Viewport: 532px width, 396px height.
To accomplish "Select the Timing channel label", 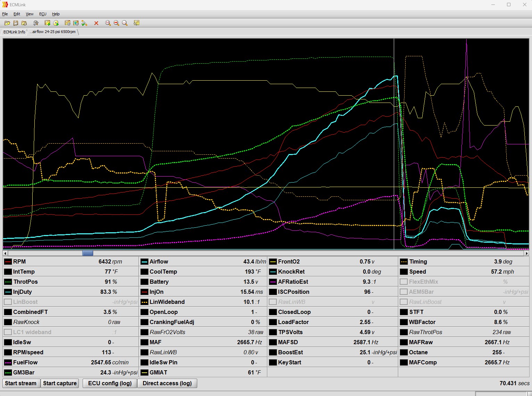I will tap(418, 261).
